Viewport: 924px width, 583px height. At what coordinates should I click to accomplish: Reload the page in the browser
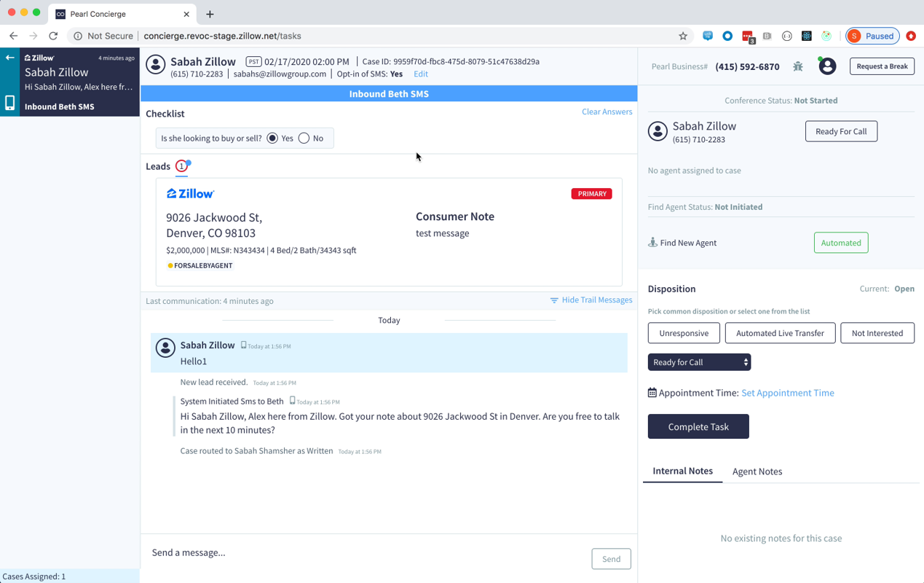[x=53, y=36]
